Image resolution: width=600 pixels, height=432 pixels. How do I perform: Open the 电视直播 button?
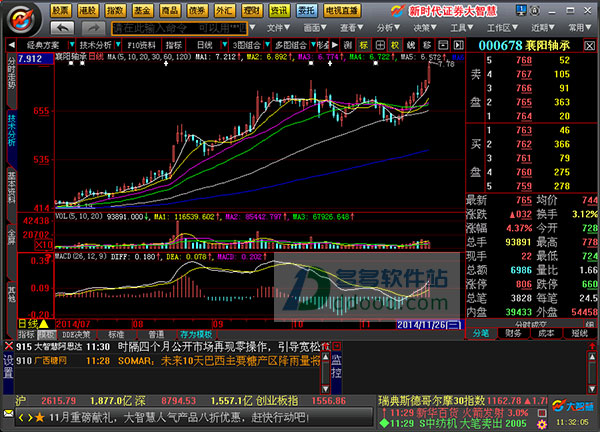tap(342, 10)
